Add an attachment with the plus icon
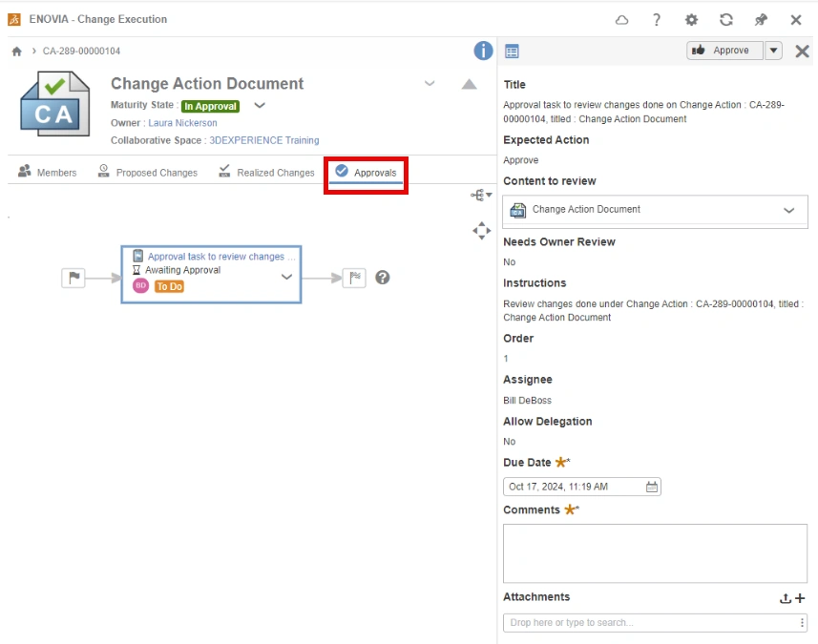 pyautogui.click(x=800, y=598)
